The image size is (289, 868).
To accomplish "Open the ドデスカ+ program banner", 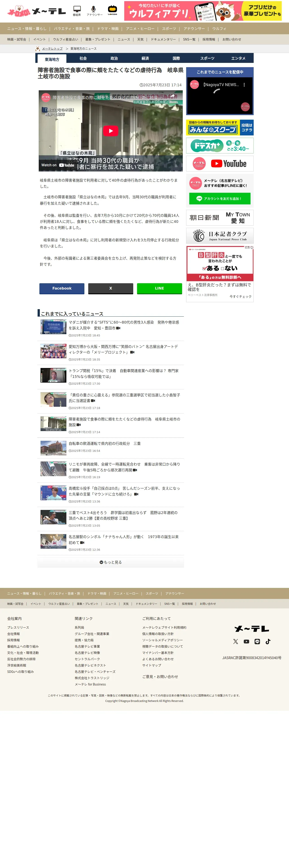I will [x=220, y=146].
